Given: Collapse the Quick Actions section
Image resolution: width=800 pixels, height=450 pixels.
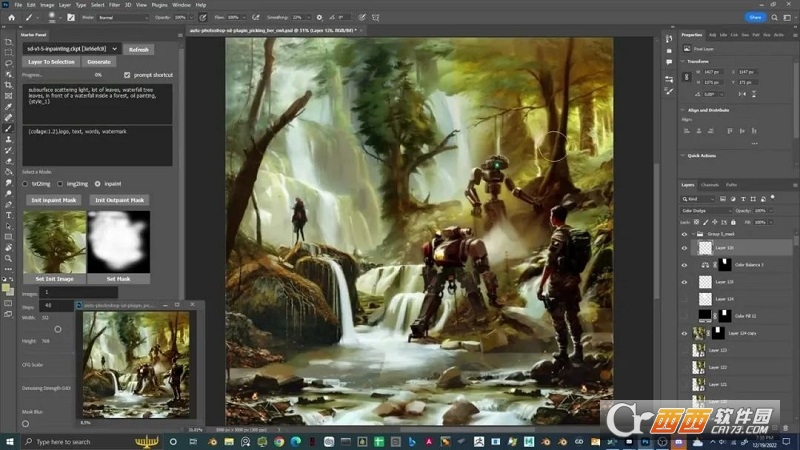Looking at the screenshot, I should pyautogui.click(x=683, y=156).
